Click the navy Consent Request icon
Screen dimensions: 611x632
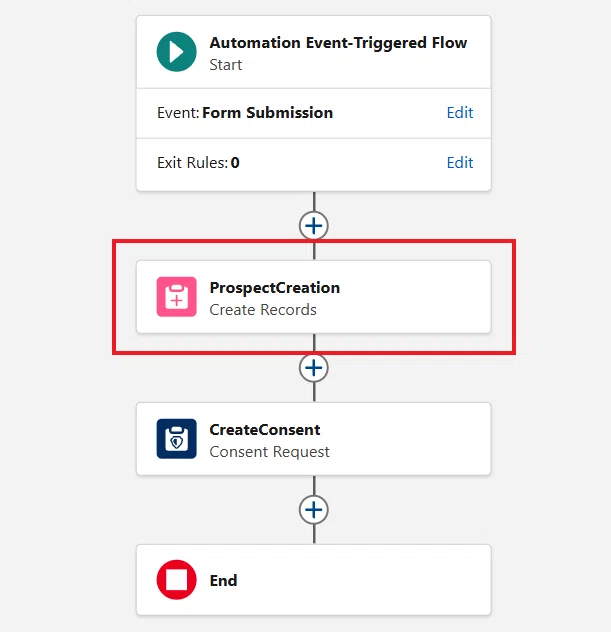177,439
